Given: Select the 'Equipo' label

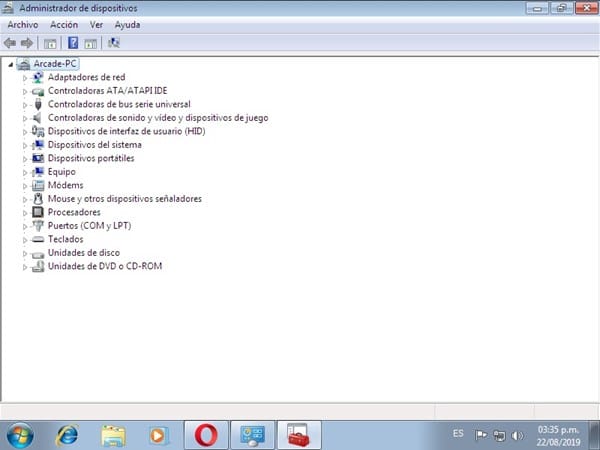Looking at the screenshot, I should coord(62,172).
